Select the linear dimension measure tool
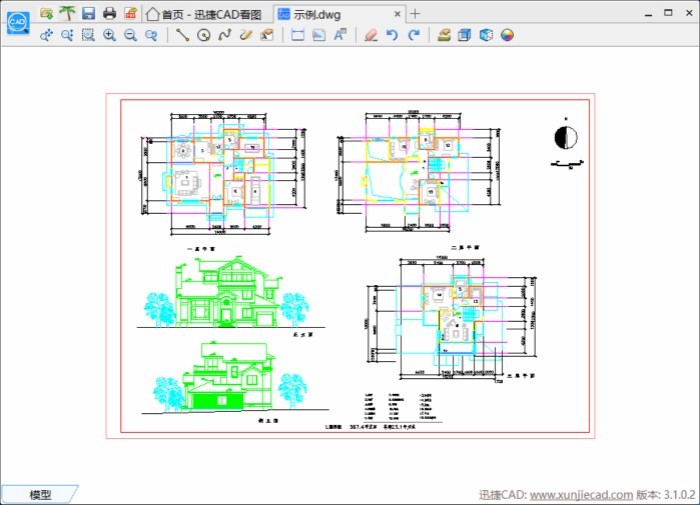The width and height of the screenshot is (700, 505). (x=297, y=35)
